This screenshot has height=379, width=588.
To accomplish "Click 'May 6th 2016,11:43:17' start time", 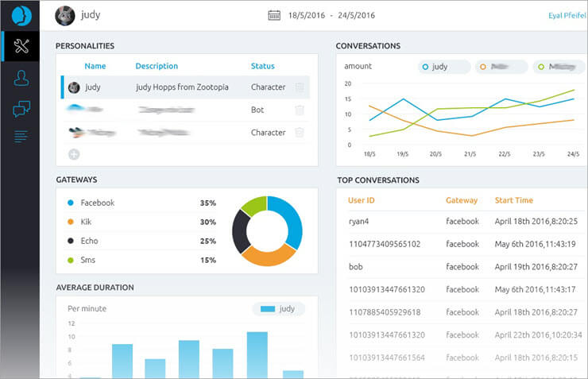I will [x=535, y=289].
